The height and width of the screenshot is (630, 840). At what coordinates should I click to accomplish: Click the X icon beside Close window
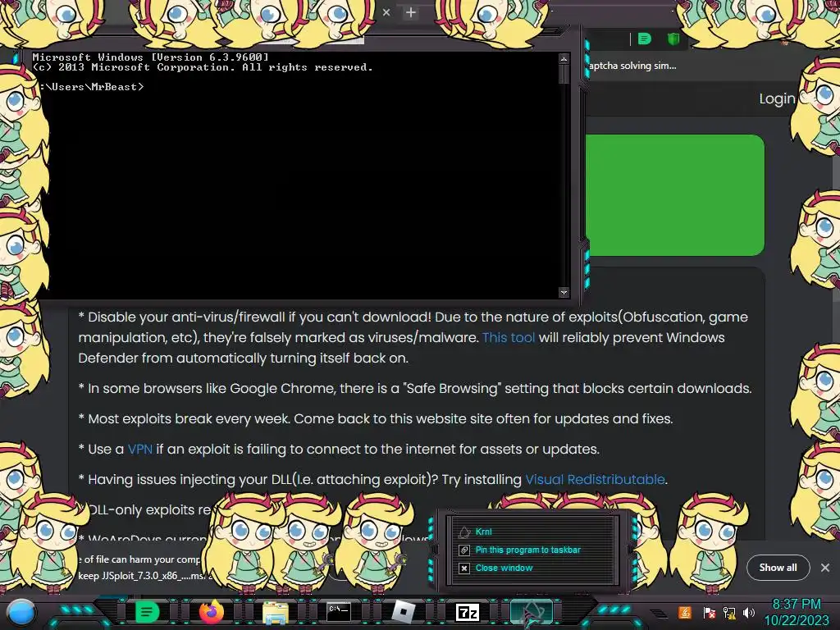pyautogui.click(x=464, y=568)
